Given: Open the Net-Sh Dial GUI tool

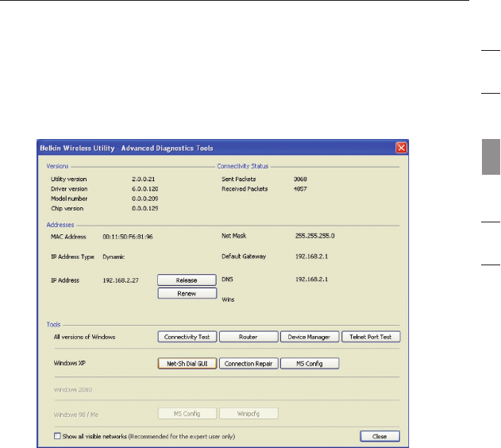Looking at the screenshot, I should 187,364.
